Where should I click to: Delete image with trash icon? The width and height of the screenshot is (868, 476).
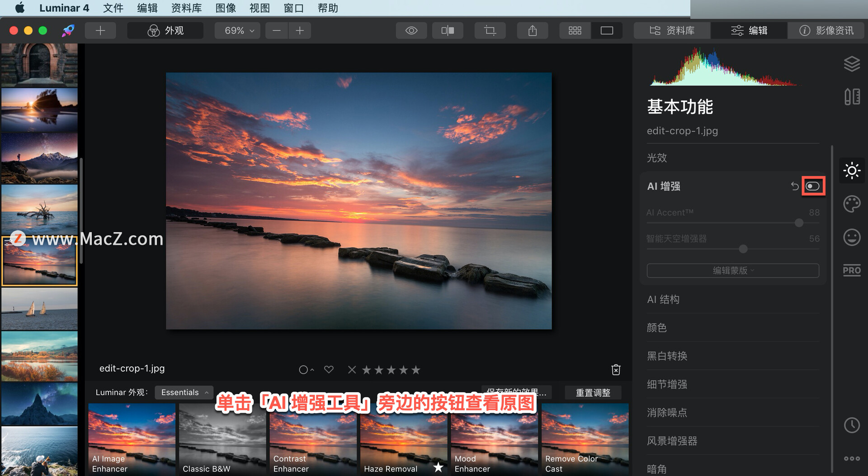(616, 370)
